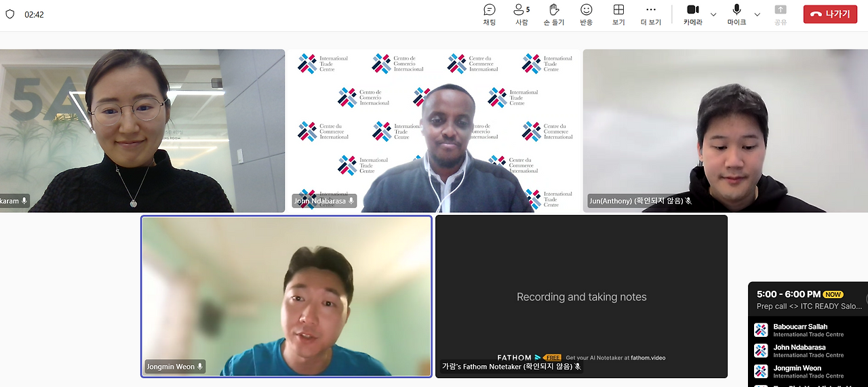Open the view layout options (보기)
This screenshot has height=387, width=868.
pyautogui.click(x=618, y=15)
